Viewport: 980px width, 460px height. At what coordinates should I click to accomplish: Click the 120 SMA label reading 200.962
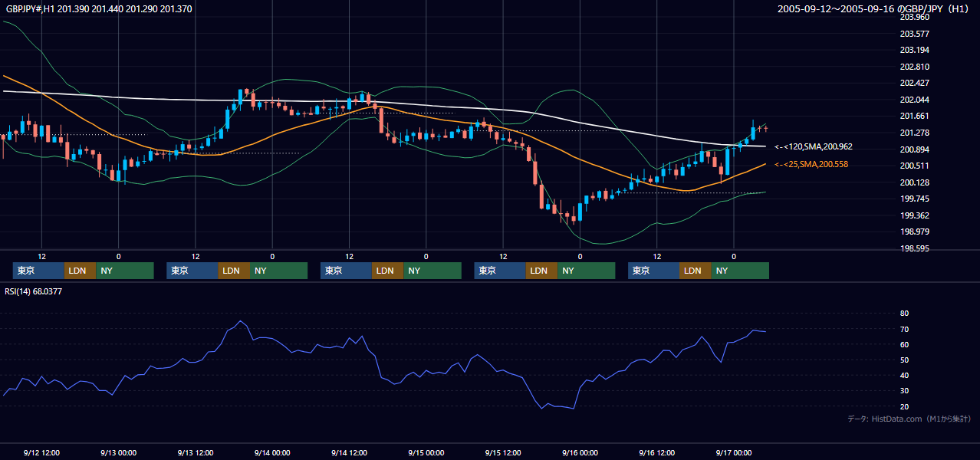(x=814, y=146)
